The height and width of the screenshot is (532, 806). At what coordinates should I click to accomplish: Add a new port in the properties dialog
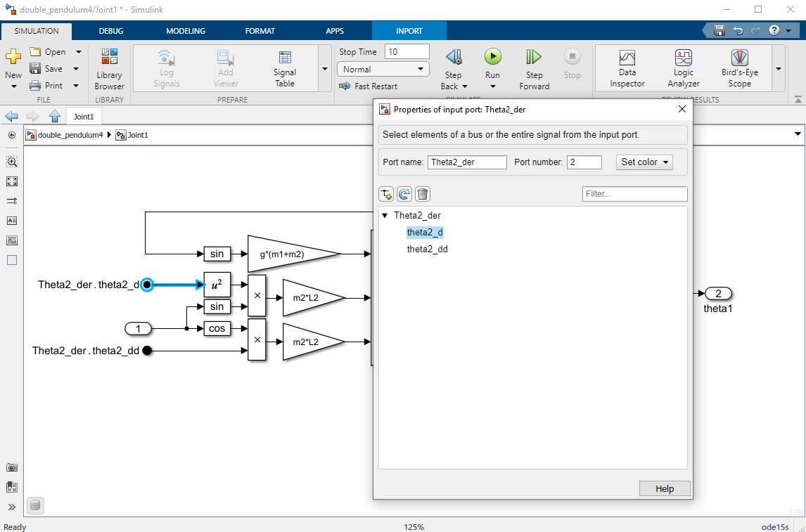coord(386,194)
